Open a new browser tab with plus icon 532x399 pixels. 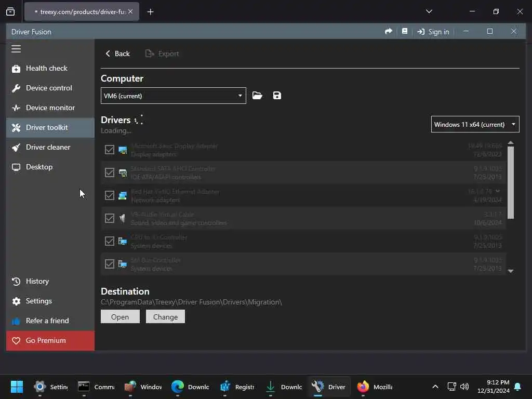pos(150,12)
